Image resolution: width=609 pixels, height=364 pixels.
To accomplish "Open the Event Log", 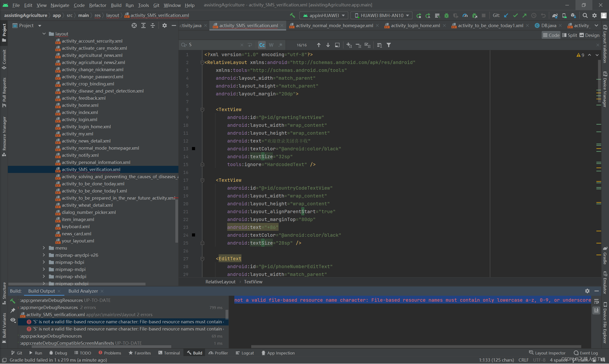I will click(586, 353).
